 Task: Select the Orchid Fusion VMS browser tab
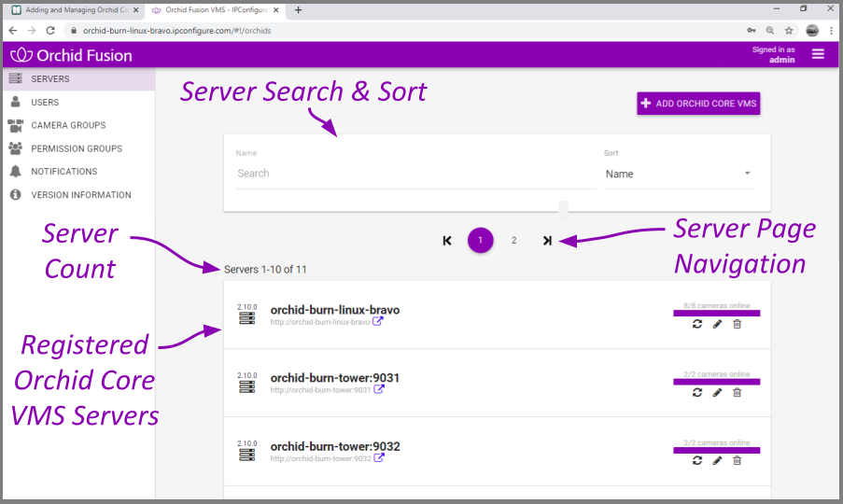pos(216,9)
